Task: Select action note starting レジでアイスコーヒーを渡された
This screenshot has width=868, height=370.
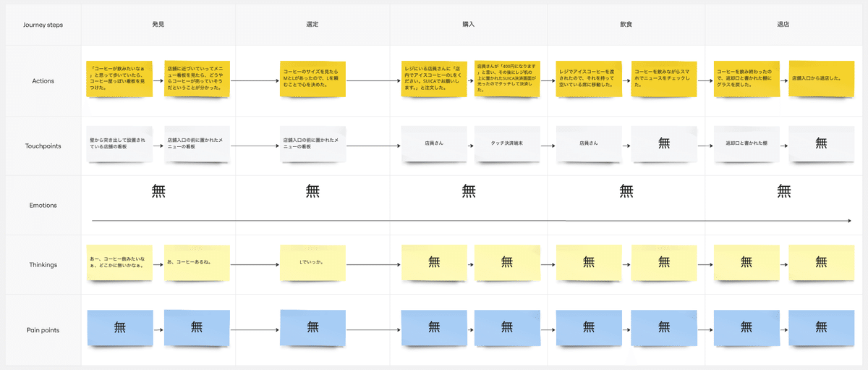Action: [590, 78]
